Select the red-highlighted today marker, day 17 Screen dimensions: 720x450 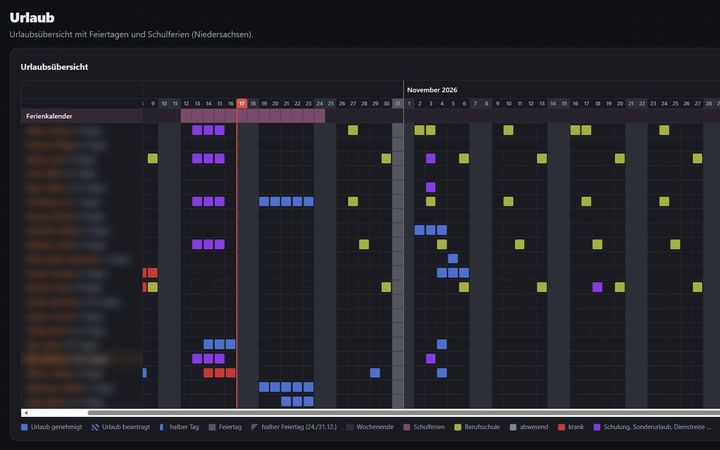242,104
